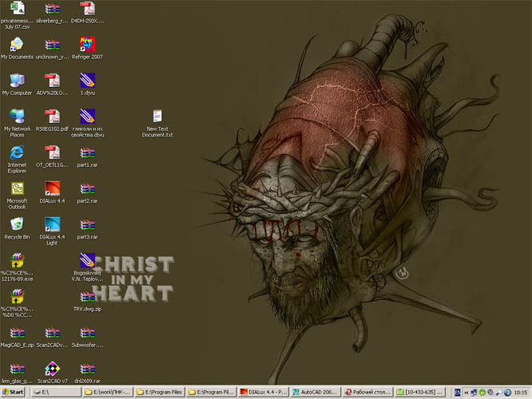Click the MagiCAD_E.zip archive icon
This screenshot has height=399, width=532.
17,333
